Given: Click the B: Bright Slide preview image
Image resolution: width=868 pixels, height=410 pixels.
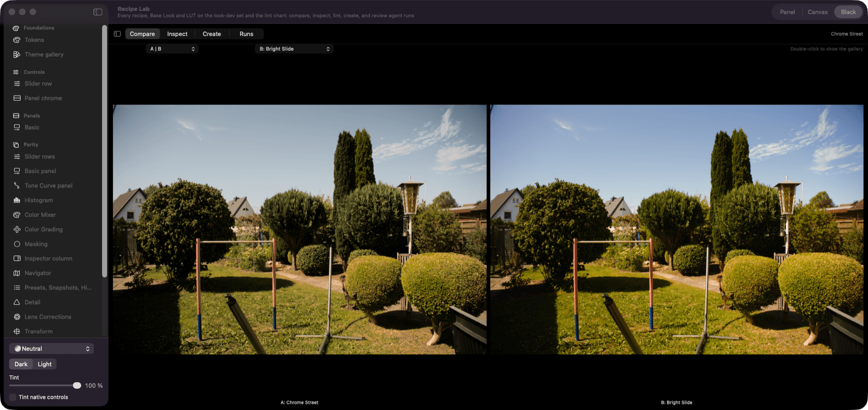Looking at the screenshot, I should (677, 230).
